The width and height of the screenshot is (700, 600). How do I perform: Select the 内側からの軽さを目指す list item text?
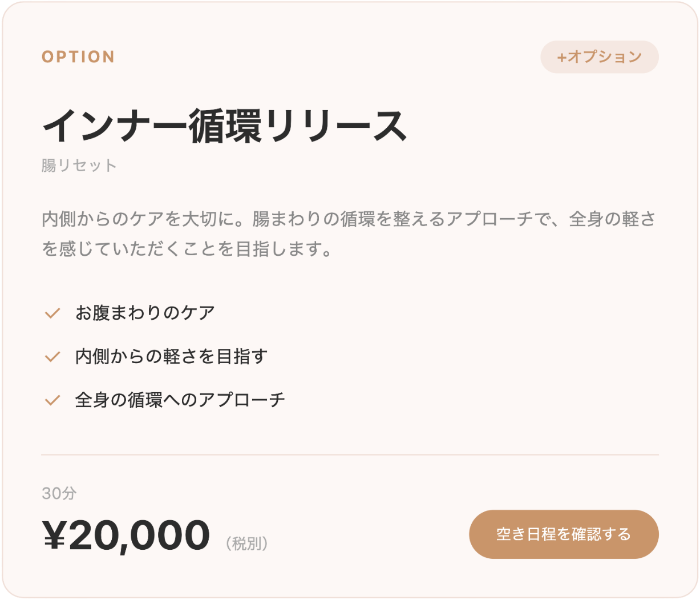(x=171, y=357)
